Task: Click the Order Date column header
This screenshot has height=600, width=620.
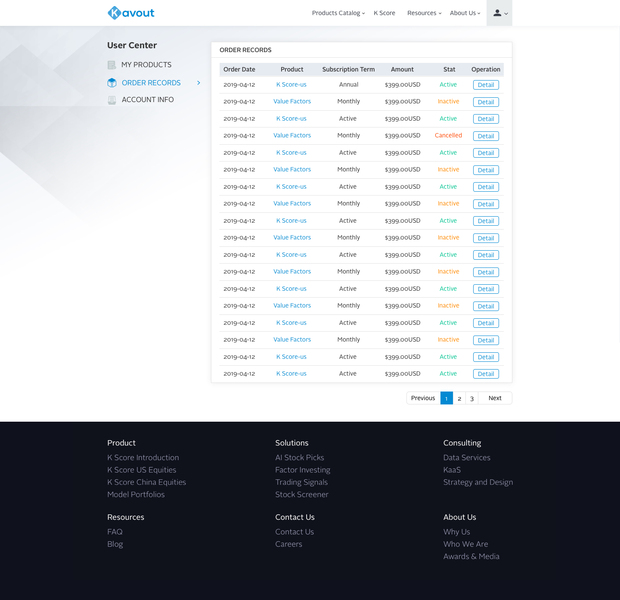Action: 239,69
